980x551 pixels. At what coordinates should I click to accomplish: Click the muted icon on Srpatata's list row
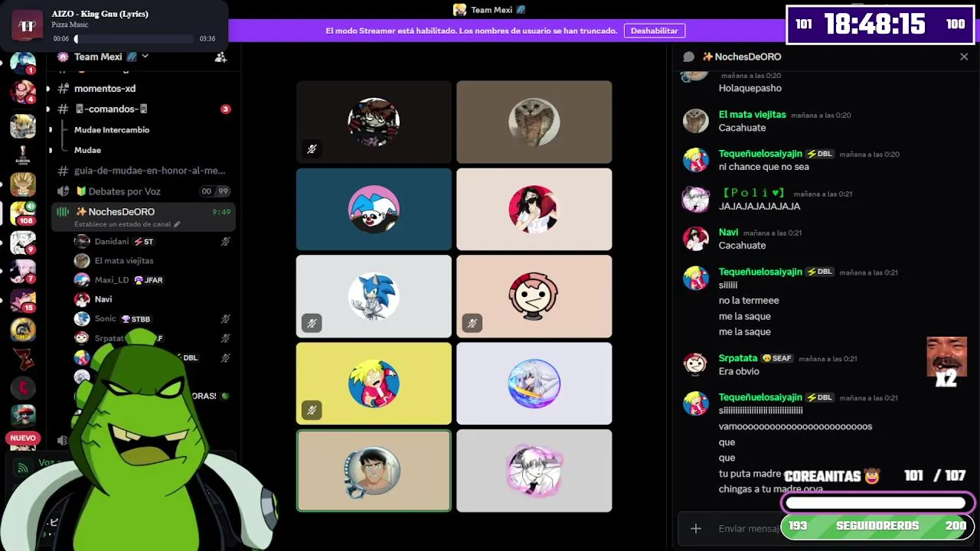225,338
